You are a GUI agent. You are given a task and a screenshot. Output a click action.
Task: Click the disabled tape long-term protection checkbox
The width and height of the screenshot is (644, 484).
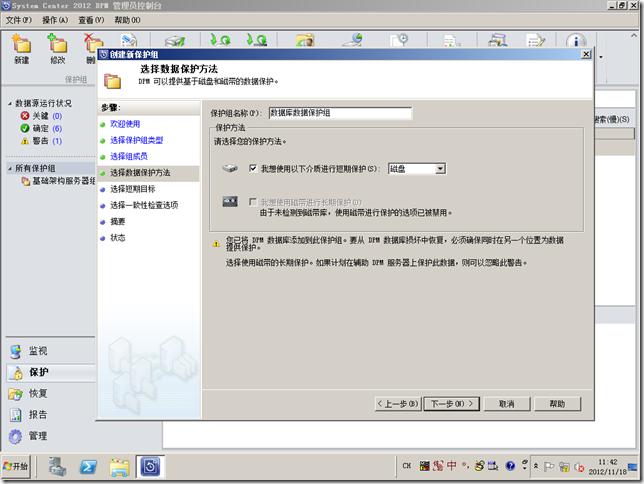253,202
